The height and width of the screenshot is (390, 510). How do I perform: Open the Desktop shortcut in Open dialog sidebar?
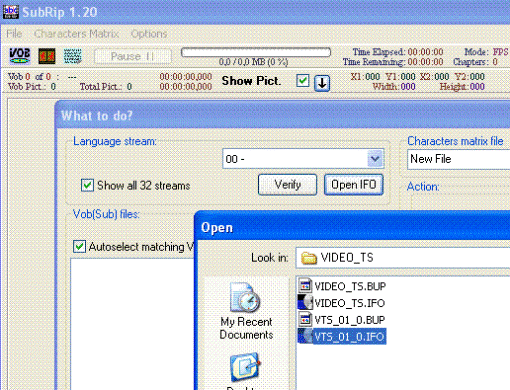245,371
